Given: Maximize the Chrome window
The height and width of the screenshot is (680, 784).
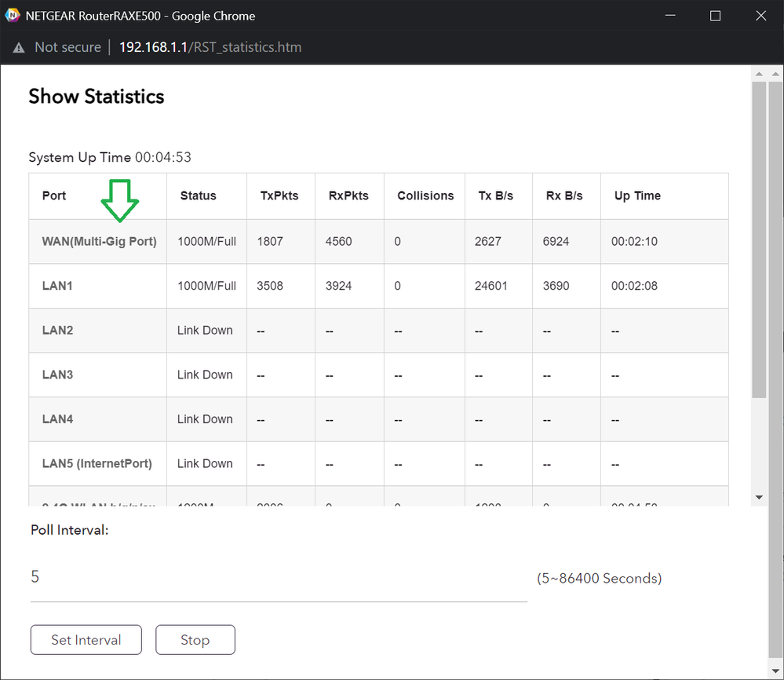Looking at the screenshot, I should pyautogui.click(x=716, y=16).
